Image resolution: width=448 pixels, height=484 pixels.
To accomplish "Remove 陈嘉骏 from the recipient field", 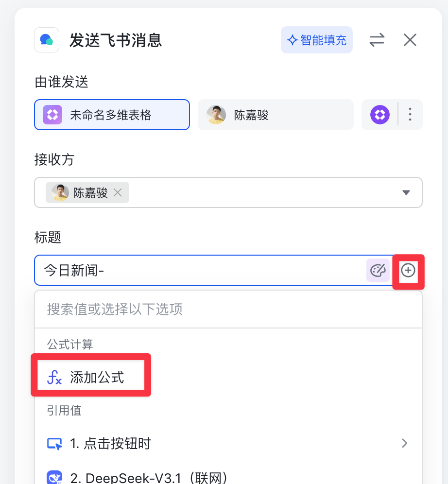I will click(117, 192).
